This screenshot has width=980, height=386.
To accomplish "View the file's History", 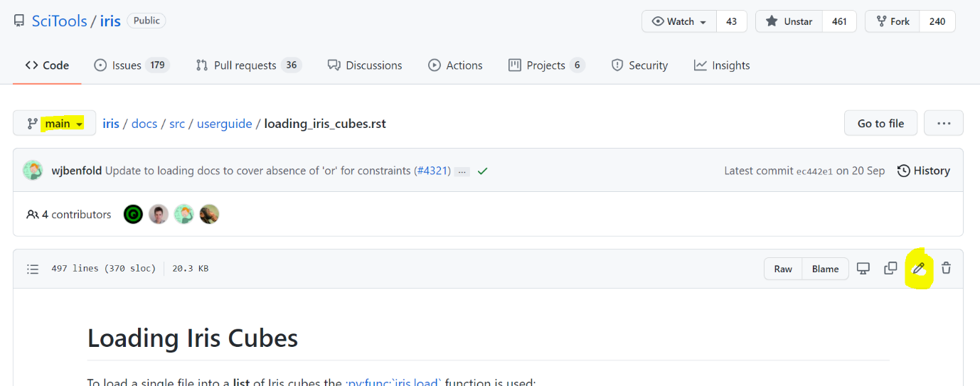I will tap(923, 171).
